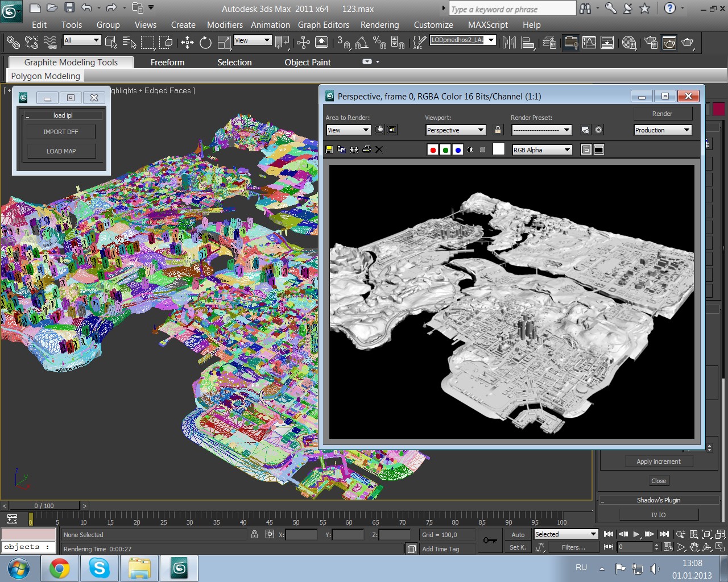Click the Select and Link tool
728x582 pixels.
click(13, 42)
